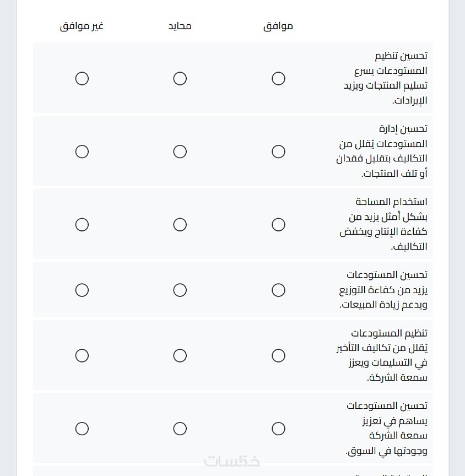This screenshot has width=465, height=476.
Task: Mark غير موافق for تكاليف التأخير row
Action: coord(82,356)
